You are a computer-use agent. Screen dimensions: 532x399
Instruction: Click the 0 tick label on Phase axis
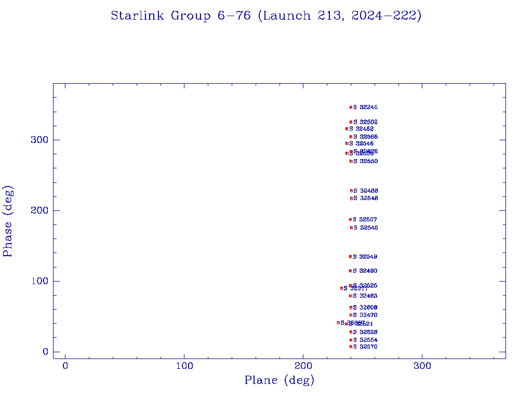[x=46, y=352]
